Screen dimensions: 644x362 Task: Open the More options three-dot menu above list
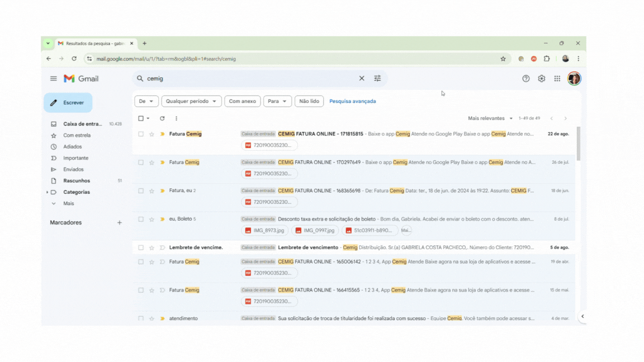click(x=176, y=118)
